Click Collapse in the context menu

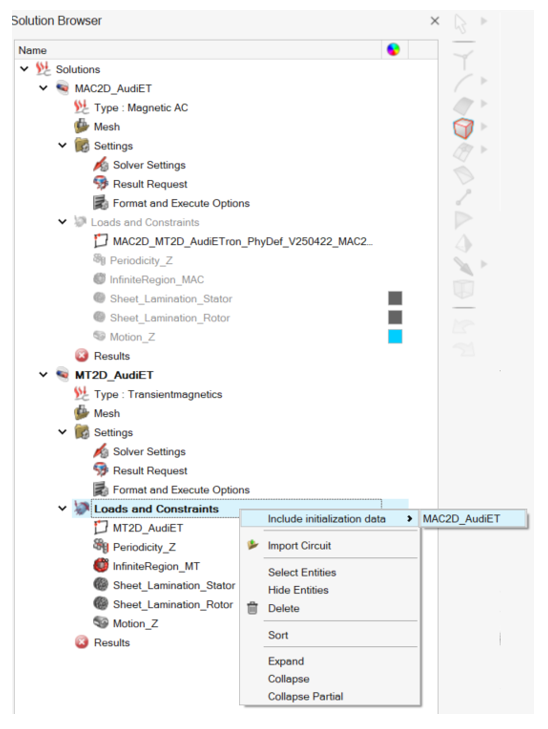[289, 679]
